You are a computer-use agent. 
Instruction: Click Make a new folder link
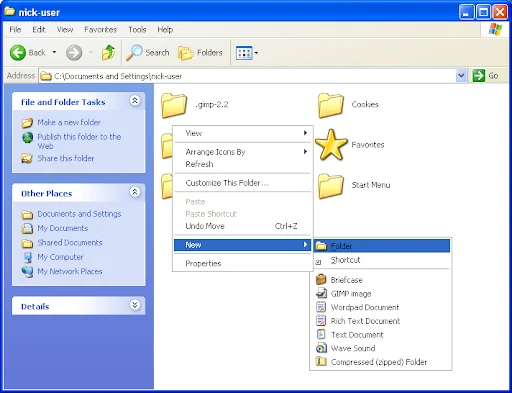click(69, 122)
